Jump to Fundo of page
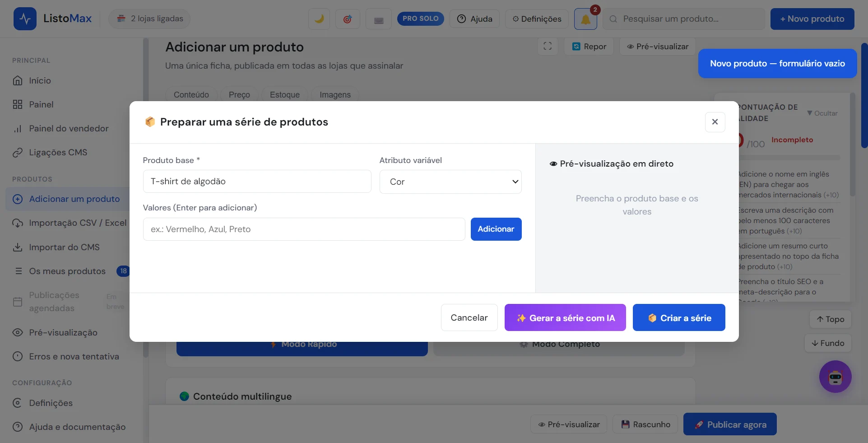The height and width of the screenshot is (443, 868). 828,343
